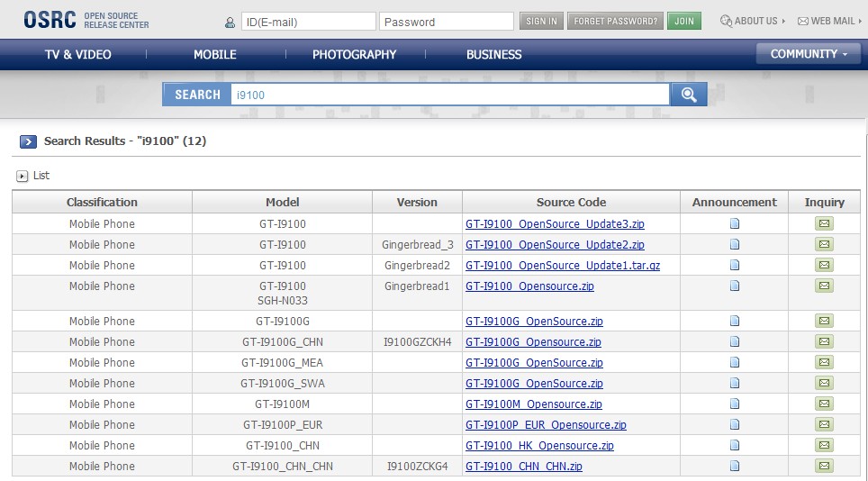Download GT-I9100_CHN_CHN.zip
Screen dimensions: 868x481
(x=524, y=467)
